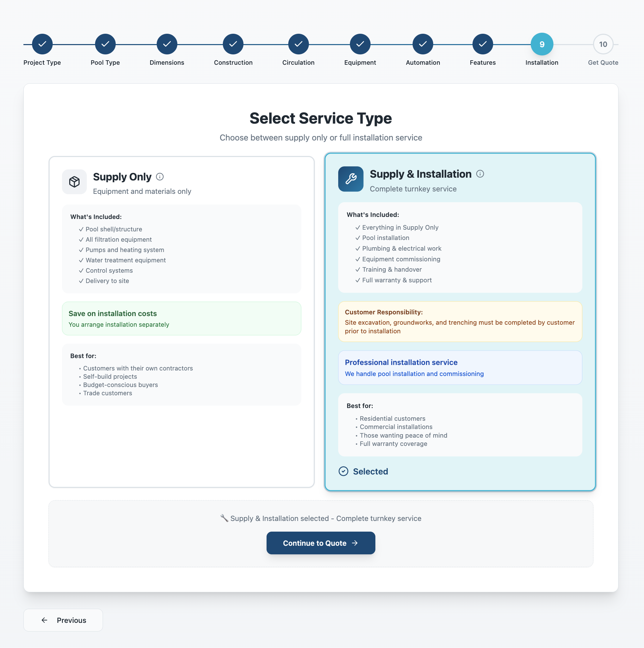Open the Circulation step
644x648 pixels.
pos(298,44)
